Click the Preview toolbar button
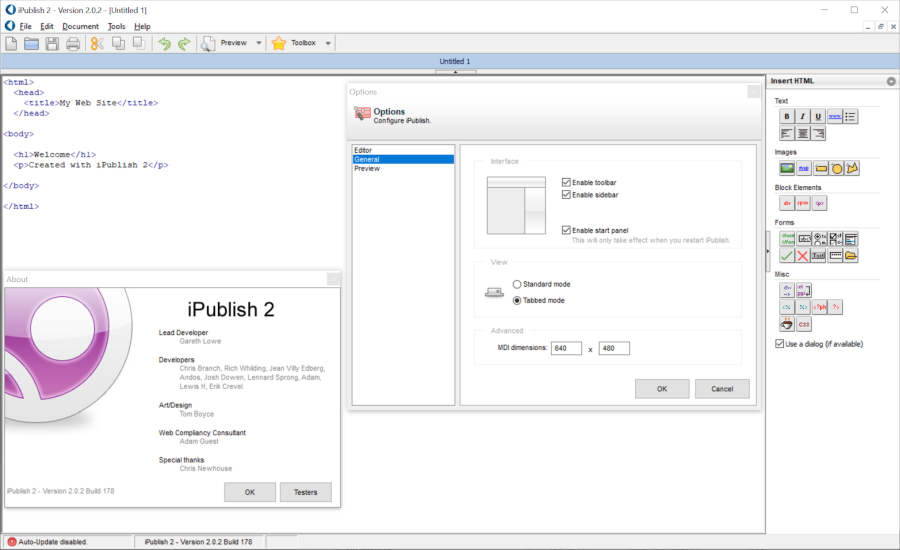The height and width of the screenshot is (550, 900). [x=224, y=43]
